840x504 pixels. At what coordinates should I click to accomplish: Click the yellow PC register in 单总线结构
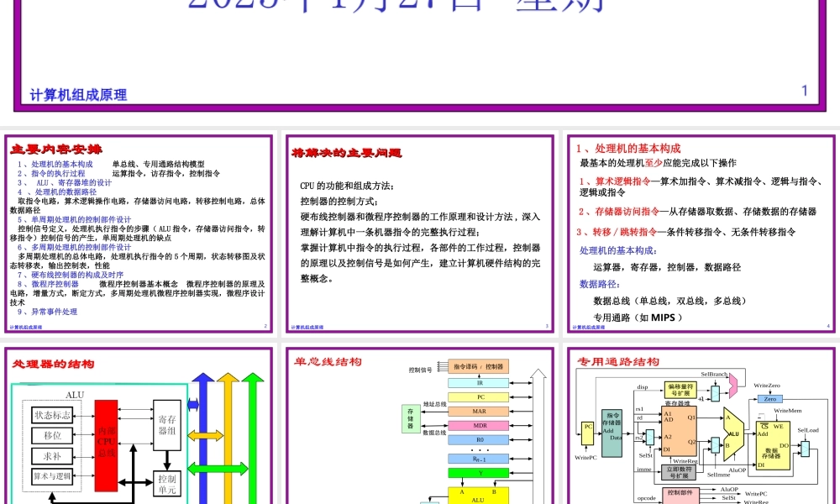(479, 397)
